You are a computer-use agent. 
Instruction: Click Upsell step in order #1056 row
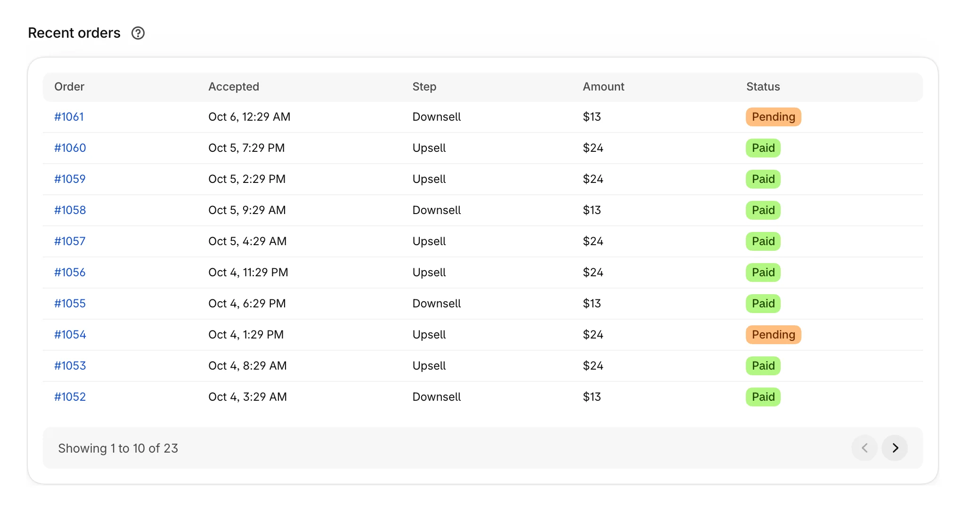[x=429, y=273]
